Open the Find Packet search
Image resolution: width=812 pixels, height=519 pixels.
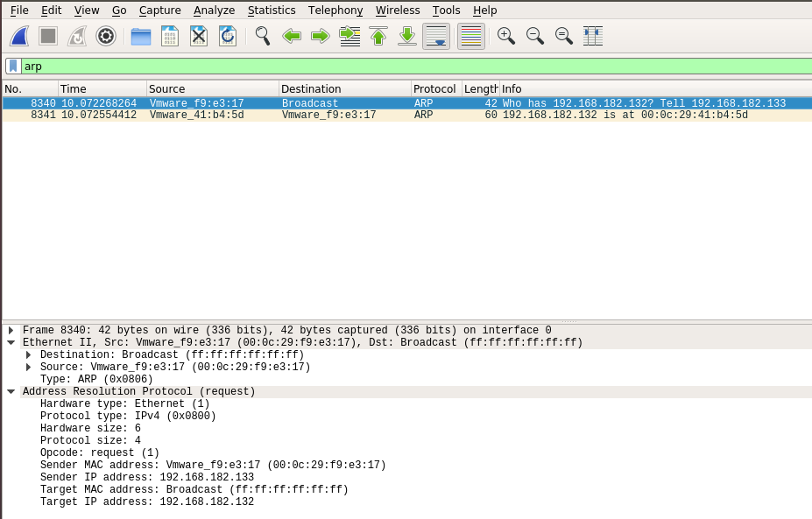pyautogui.click(x=262, y=36)
